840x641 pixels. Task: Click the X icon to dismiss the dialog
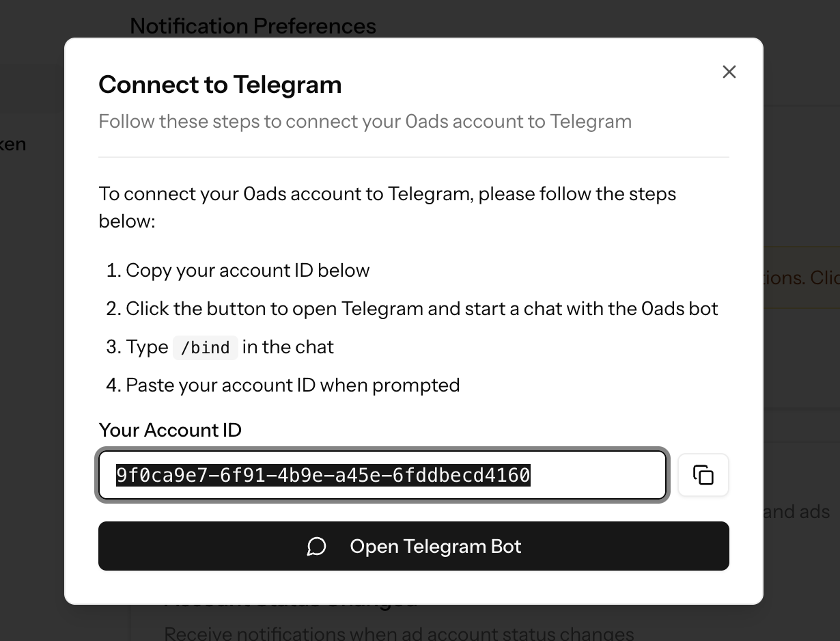[729, 71]
